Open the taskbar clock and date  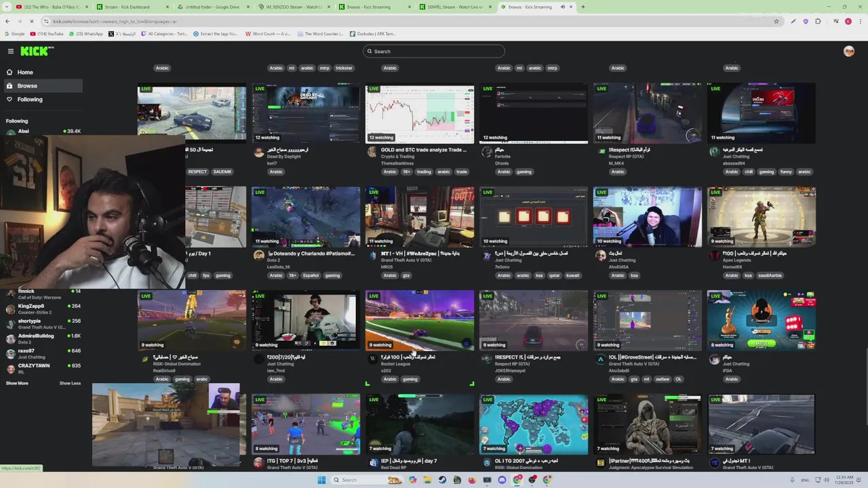click(x=845, y=480)
